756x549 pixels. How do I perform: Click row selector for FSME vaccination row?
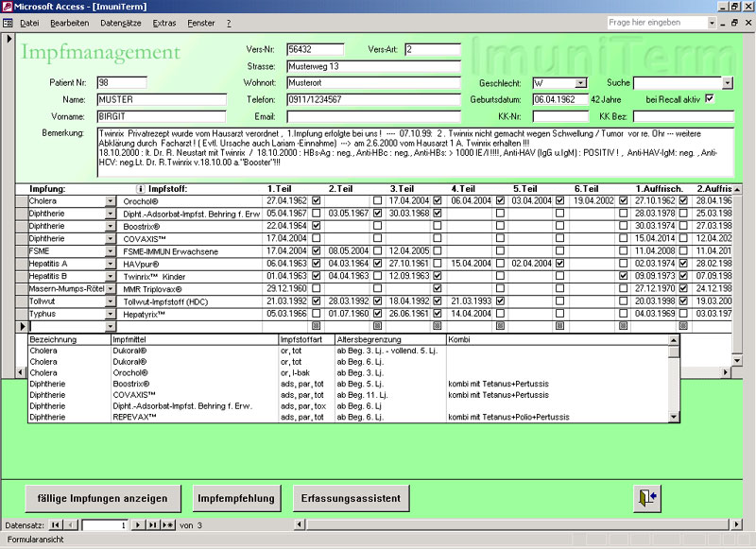[x=22, y=251]
